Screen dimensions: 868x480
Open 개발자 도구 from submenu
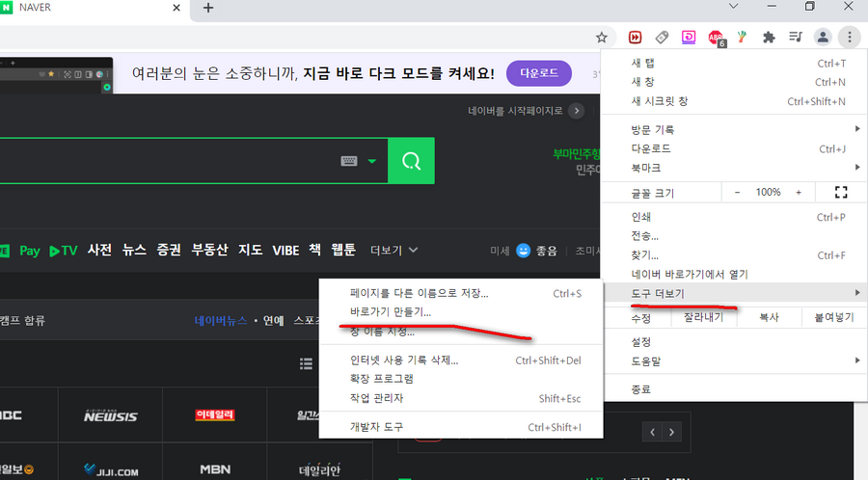click(461, 427)
